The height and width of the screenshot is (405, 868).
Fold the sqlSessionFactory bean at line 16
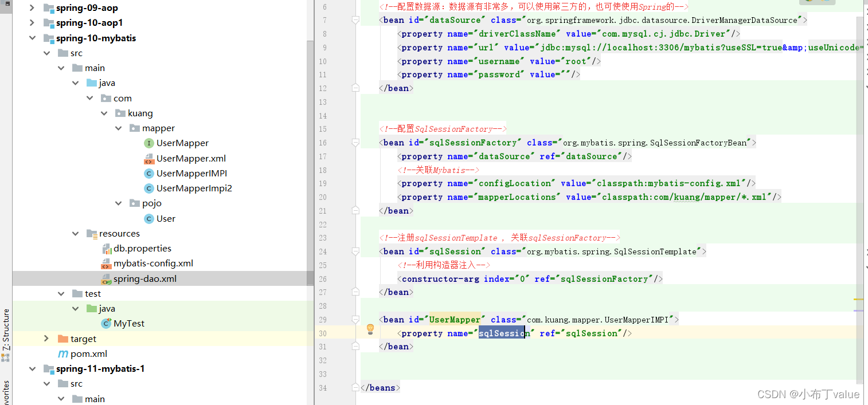click(x=355, y=143)
